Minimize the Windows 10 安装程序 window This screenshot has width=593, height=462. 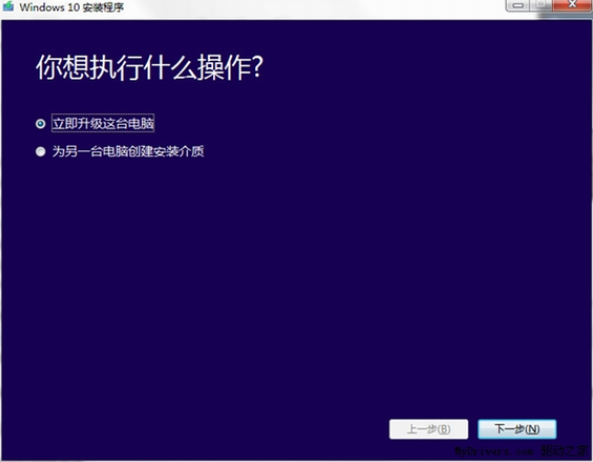518,5
